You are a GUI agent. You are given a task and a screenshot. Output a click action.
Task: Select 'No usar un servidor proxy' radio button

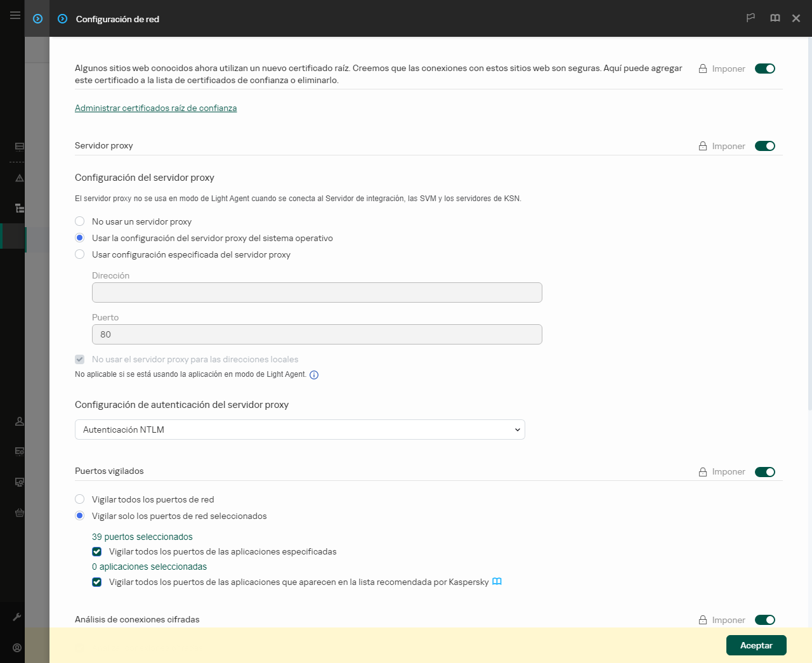tap(79, 221)
